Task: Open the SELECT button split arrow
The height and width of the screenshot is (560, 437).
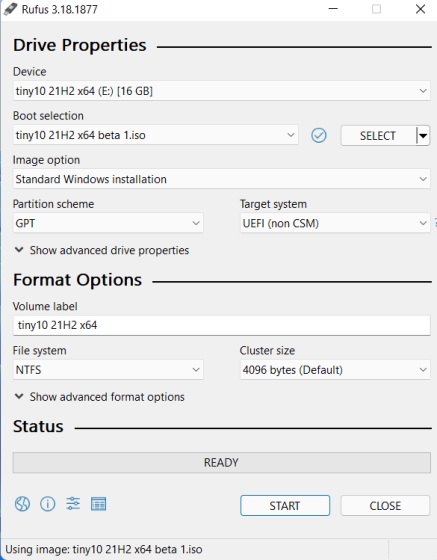Action: tap(423, 136)
